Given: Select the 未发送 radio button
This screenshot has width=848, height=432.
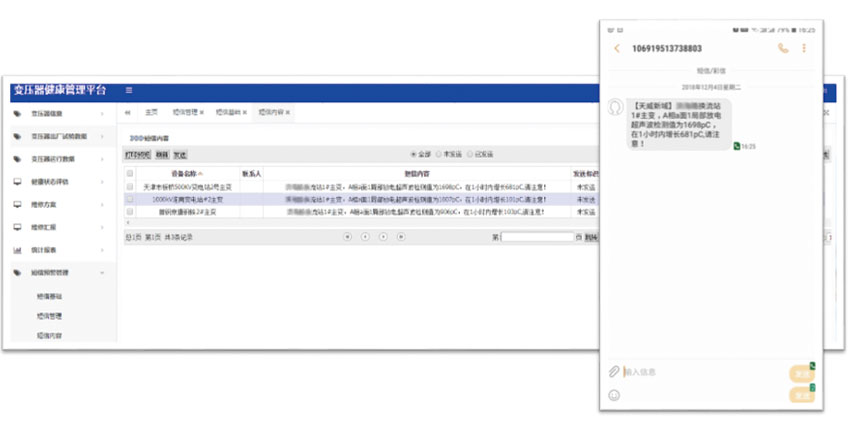Looking at the screenshot, I should 438,155.
